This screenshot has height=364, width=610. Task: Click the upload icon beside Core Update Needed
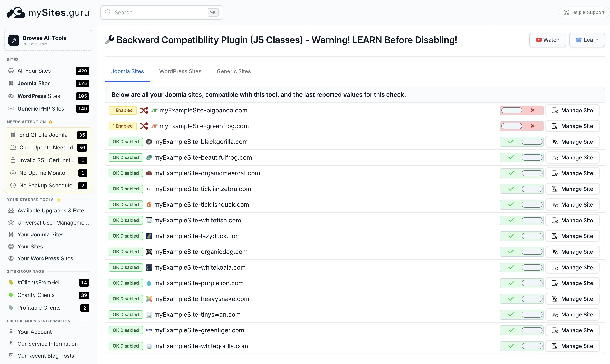coord(13,147)
